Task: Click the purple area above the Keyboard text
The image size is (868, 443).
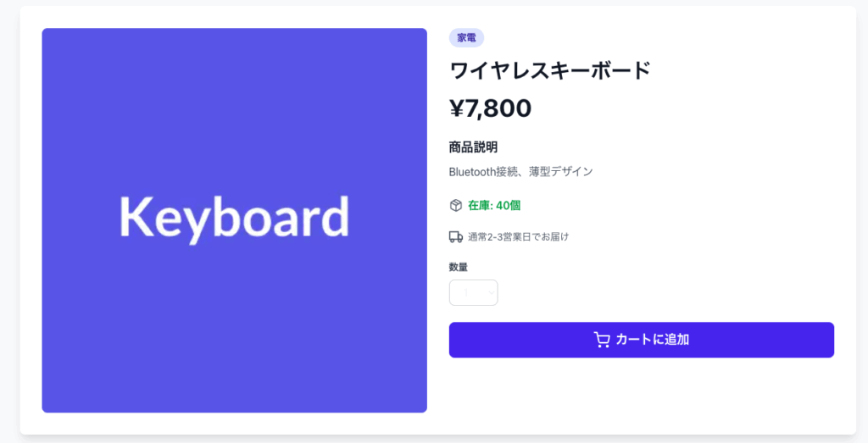Action: (234, 111)
